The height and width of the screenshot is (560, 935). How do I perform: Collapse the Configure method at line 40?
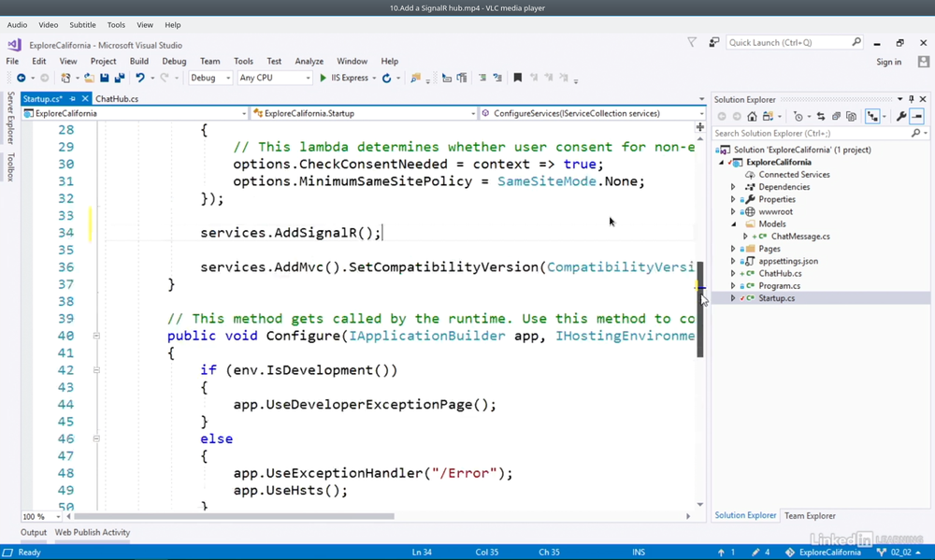coord(96,336)
